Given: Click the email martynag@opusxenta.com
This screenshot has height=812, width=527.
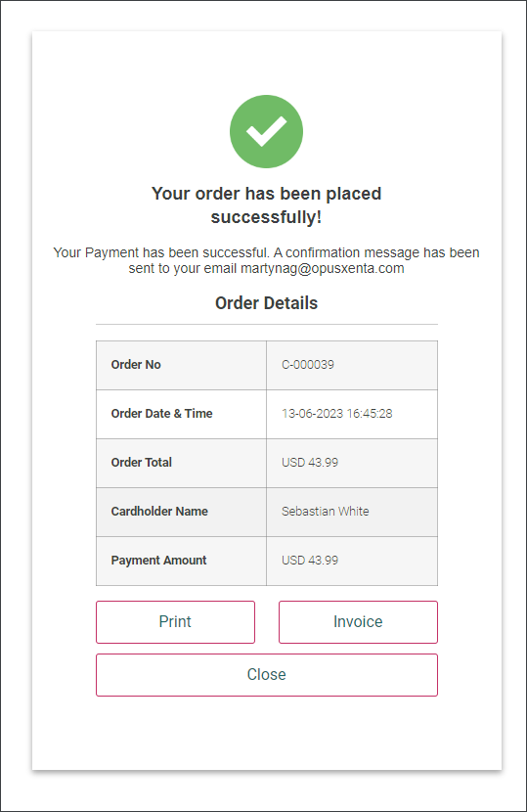Looking at the screenshot, I should tap(322, 269).
